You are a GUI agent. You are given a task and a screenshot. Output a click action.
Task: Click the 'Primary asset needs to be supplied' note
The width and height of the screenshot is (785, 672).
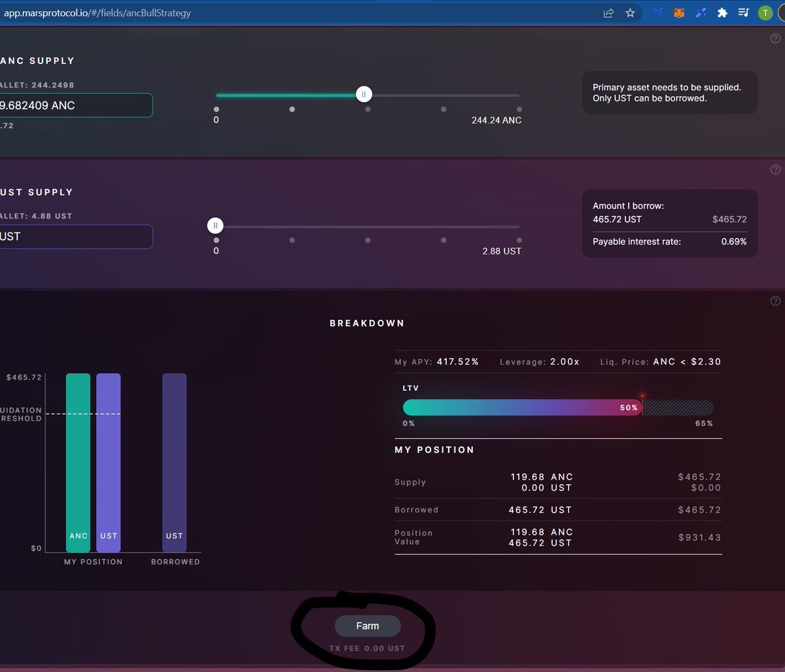(x=667, y=92)
